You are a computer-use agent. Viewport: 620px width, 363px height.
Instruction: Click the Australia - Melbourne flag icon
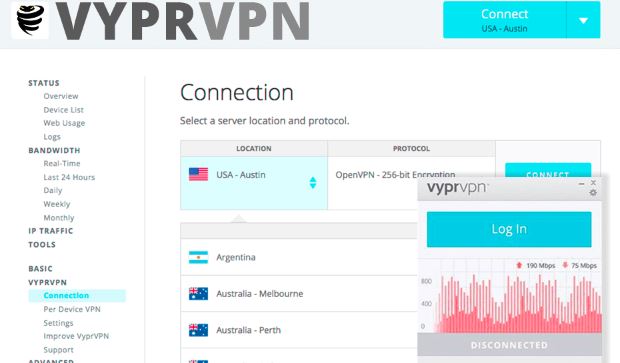[198, 294]
